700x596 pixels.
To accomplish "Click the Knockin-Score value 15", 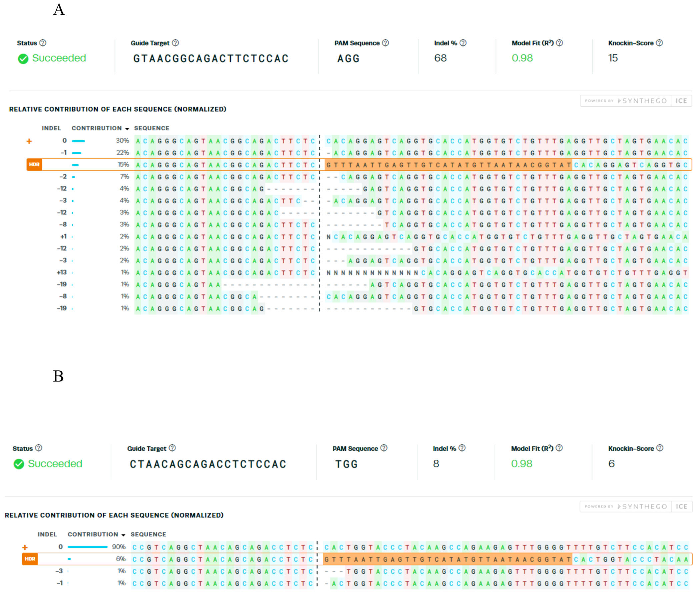I will point(613,58).
